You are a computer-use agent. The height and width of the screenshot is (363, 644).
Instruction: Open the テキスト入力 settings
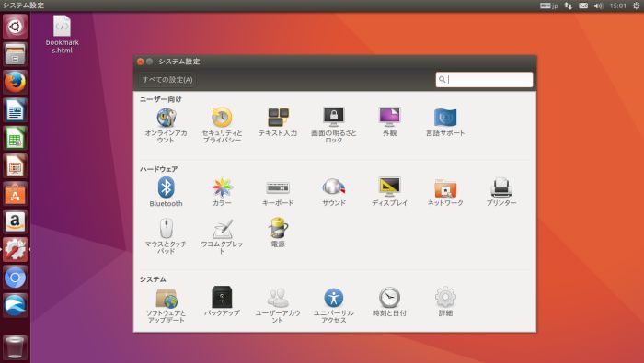pos(278,122)
